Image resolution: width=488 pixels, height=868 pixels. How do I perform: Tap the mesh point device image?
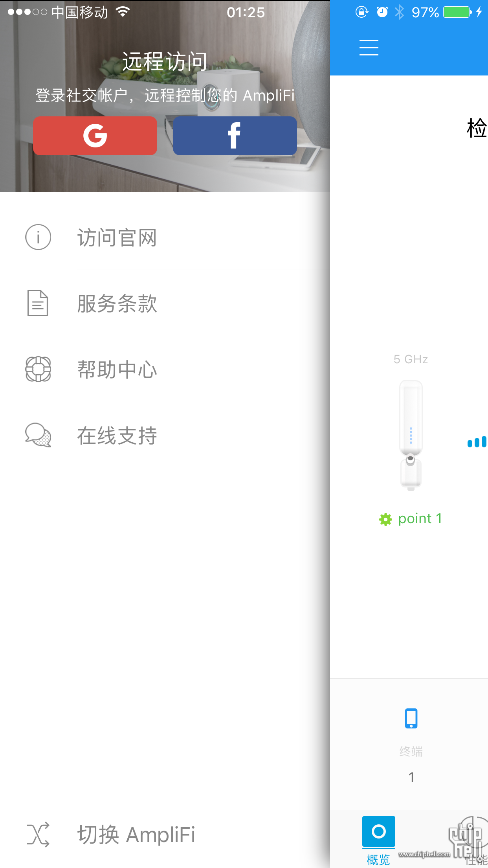pos(411,435)
